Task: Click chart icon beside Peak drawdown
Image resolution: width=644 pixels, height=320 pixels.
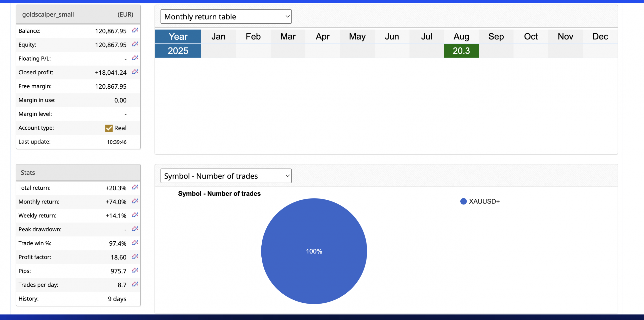Action: coord(135,229)
